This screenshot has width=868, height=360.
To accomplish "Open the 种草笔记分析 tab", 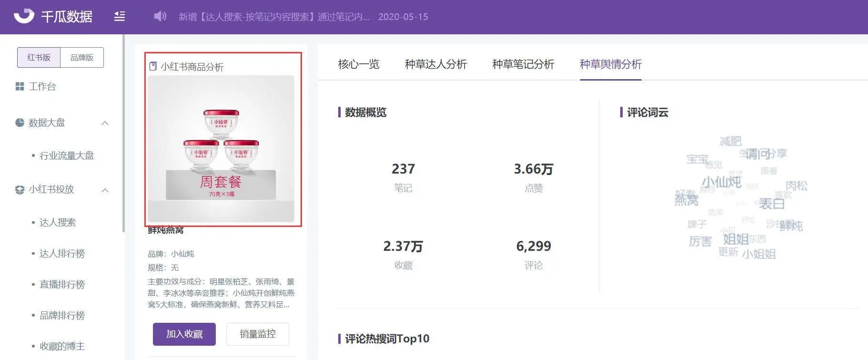I will (x=523, y=64).
